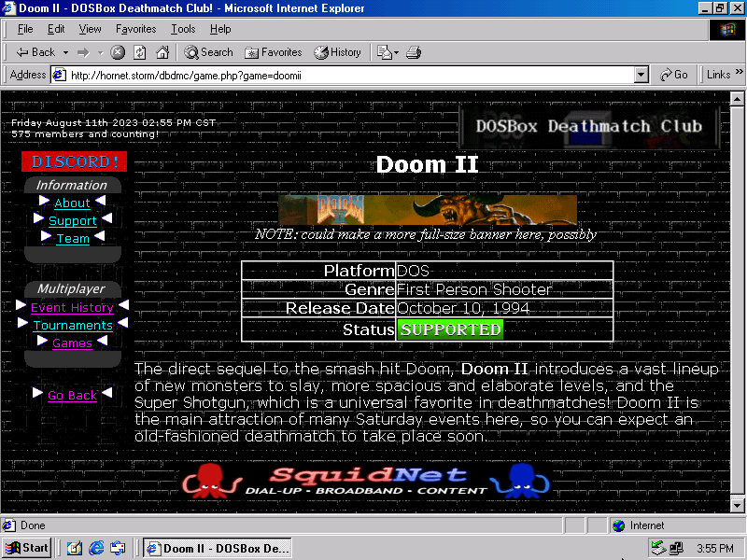The image size is (747, 560).
Task: Open the Tools menu
Action: pyautogui.click(x=183, y=29)
